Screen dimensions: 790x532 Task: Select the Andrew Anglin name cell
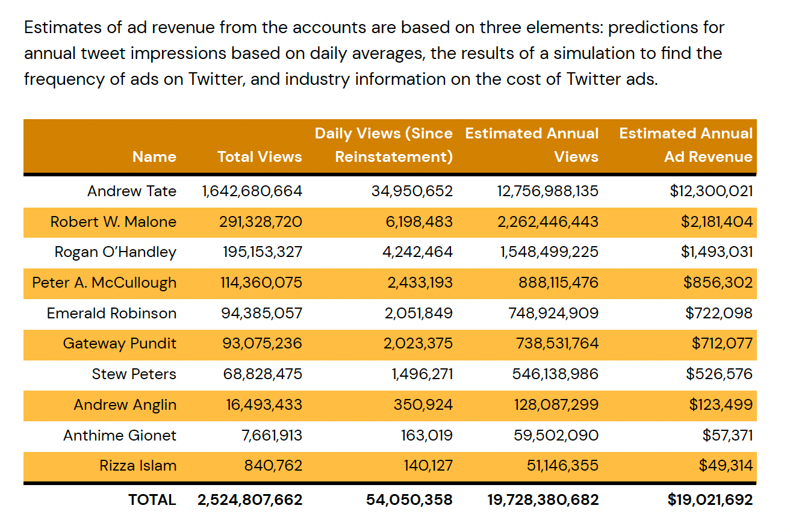[125, 405]
